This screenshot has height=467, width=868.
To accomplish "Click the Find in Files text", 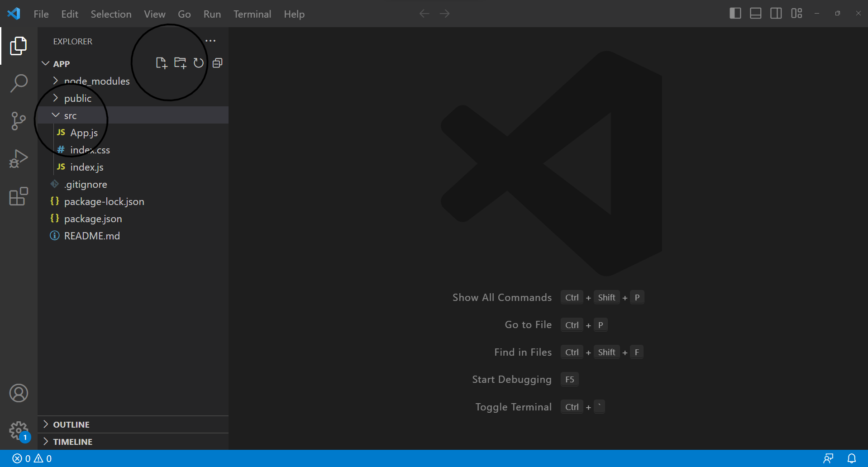I will pos(523,352).
